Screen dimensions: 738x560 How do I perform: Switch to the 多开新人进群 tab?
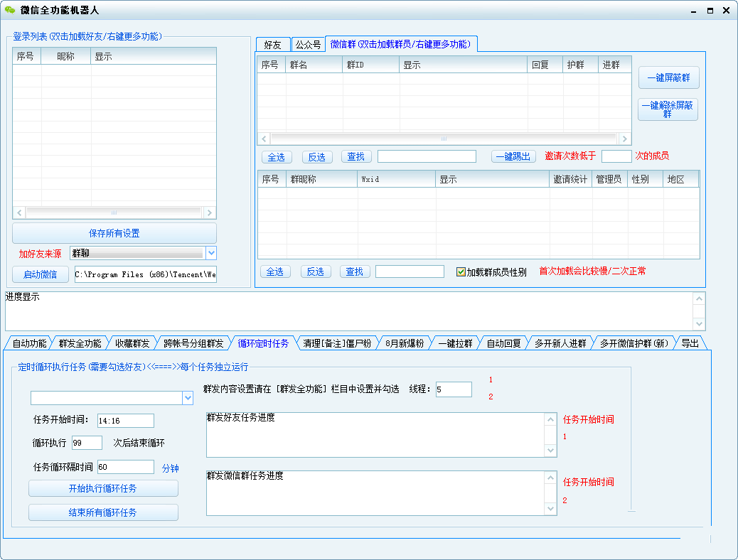coord(560,343)
